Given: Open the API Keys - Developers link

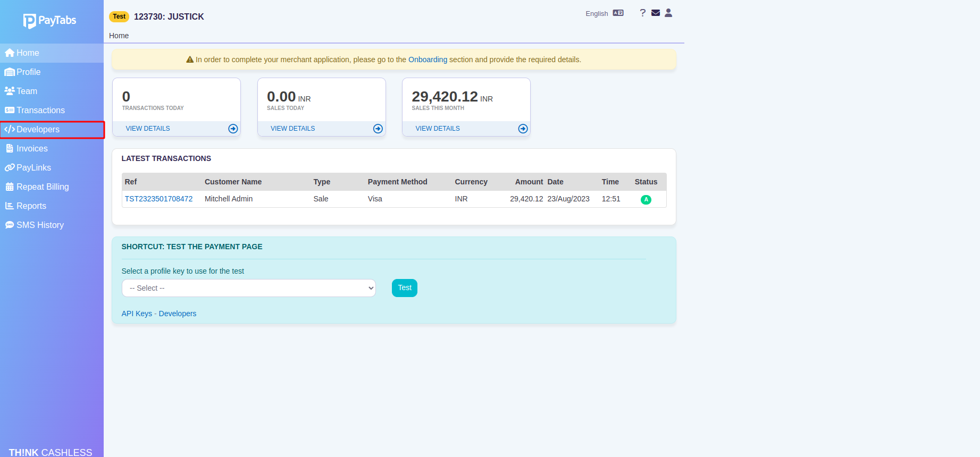Looking at the screenshot, I should click(x=159, y=314).
